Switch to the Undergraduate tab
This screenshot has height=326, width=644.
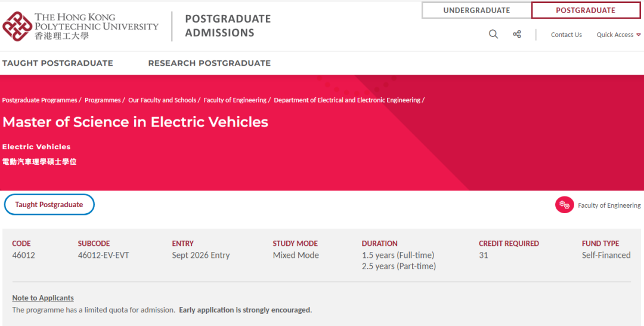[x=476, y=10]
